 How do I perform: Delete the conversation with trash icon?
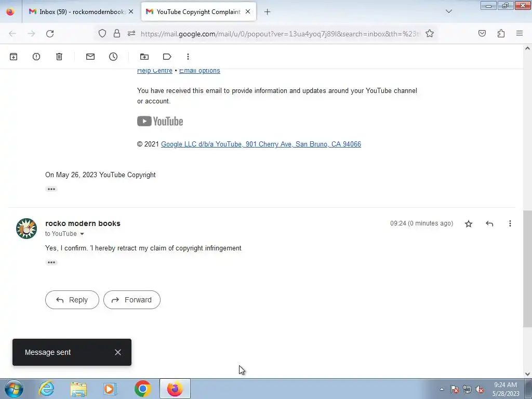pyautogui.click(x=59, y=57)
